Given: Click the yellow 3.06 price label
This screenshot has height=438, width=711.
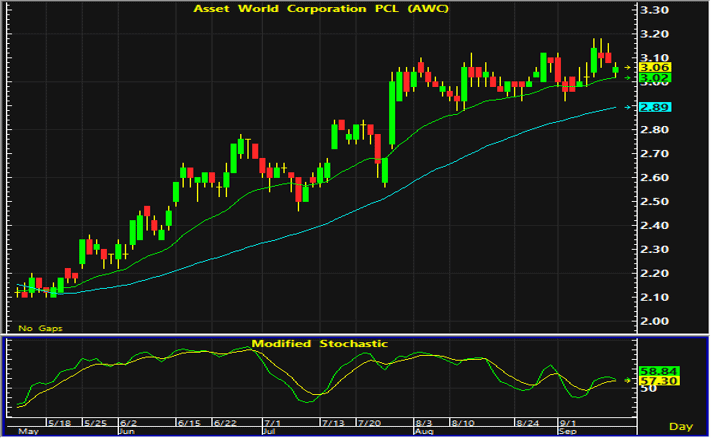Looking at the screenshot, I should (654, 68).
